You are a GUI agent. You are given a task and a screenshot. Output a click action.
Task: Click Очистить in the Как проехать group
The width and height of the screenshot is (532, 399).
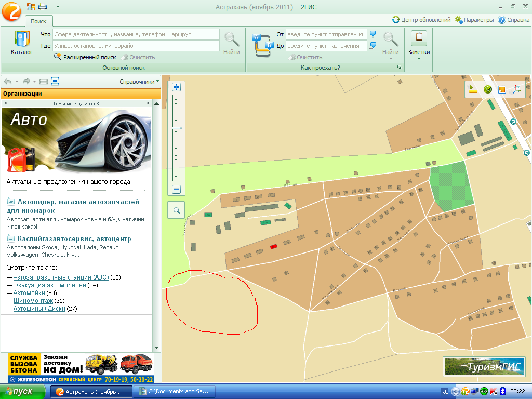click(x=305, y=57)
